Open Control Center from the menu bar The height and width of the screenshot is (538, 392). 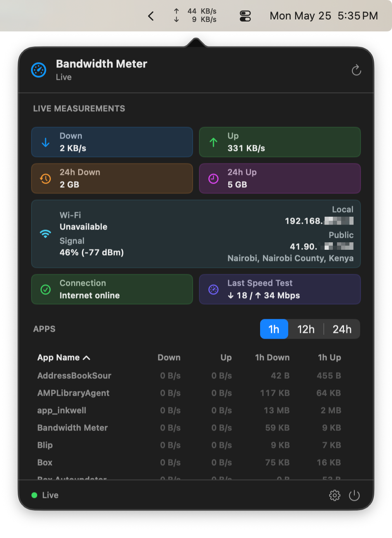[245, 16]
